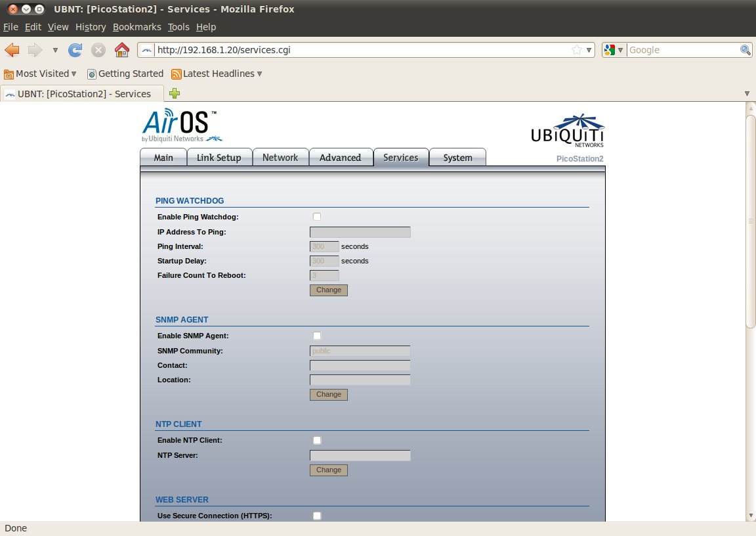Viewport: 756px width, 536px height.
Task: Go back with the orange arrow
Action: [12, 50]
